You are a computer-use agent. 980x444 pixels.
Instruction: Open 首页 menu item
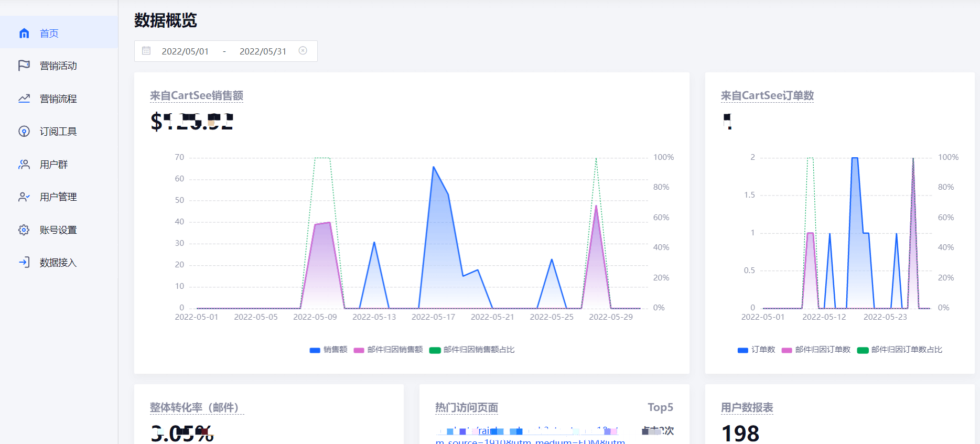pos(59,33)
